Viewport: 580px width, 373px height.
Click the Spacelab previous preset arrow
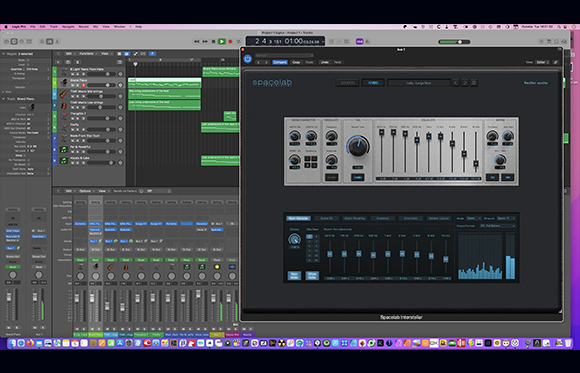[x=456, y=83]
